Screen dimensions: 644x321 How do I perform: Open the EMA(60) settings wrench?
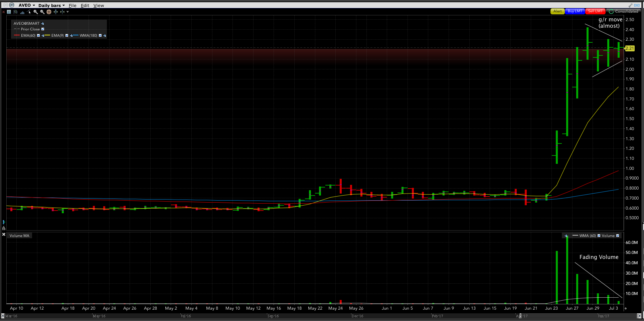coord(43,35)
